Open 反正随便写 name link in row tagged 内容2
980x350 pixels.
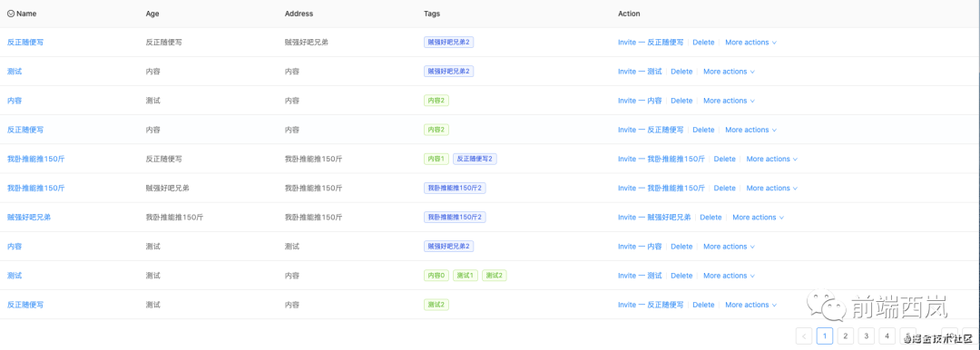[25, 130]
